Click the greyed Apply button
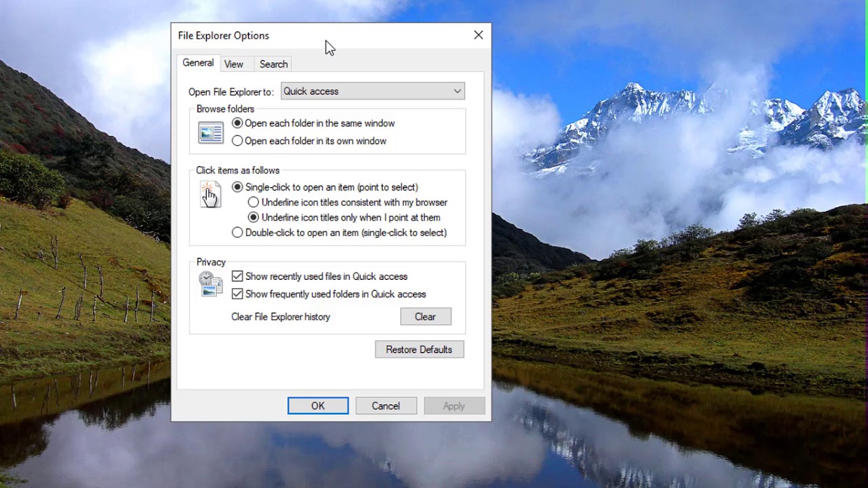 click(454, 406)
